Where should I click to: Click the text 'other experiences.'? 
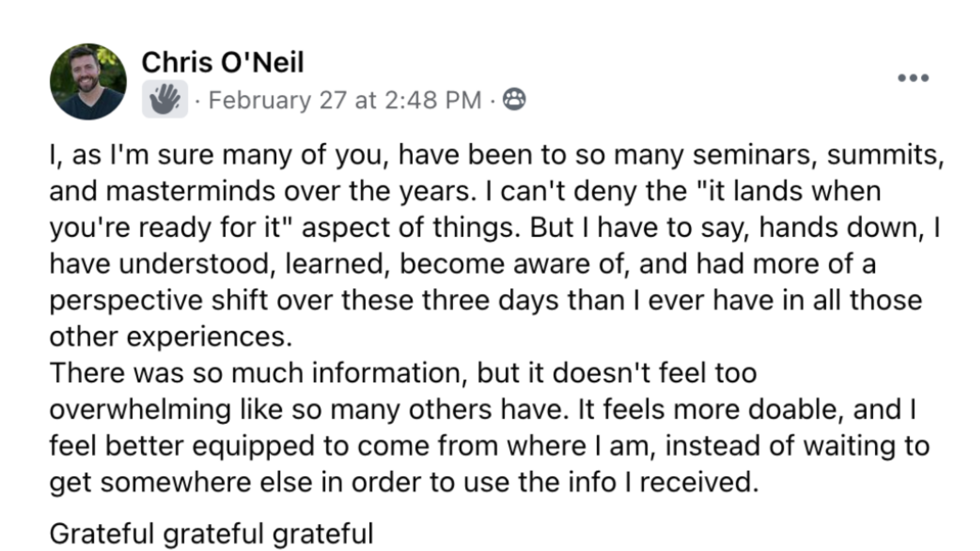171,337
